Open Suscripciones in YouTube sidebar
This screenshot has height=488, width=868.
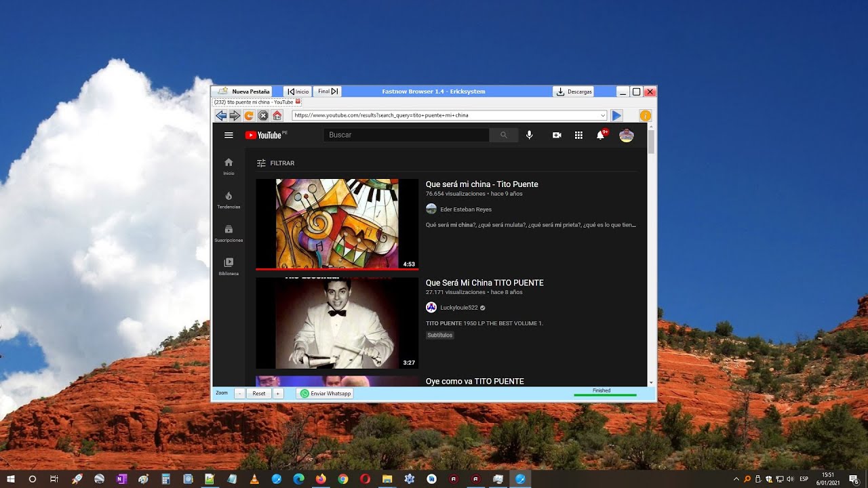(x=229, y=234)
